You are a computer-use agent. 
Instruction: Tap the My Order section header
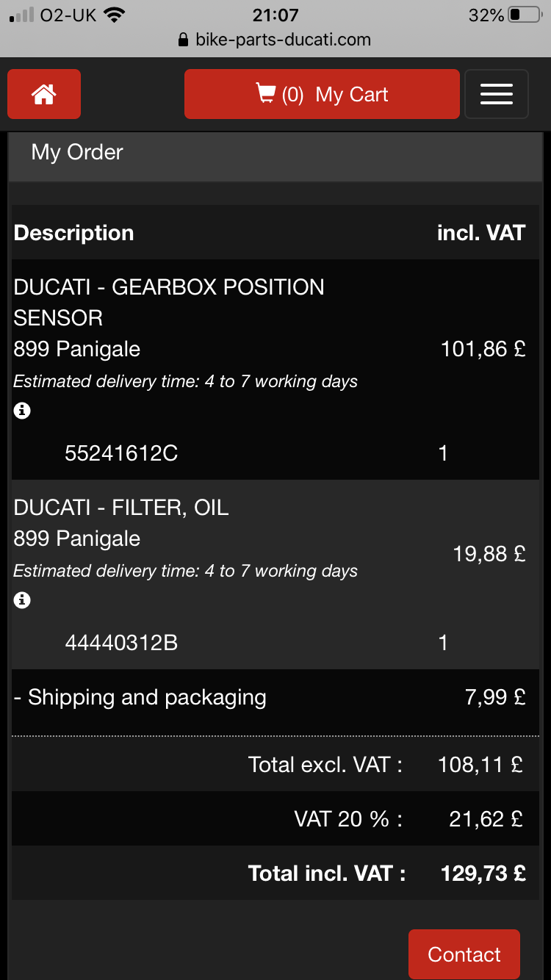pyautogui.click(x=77, y=152)
